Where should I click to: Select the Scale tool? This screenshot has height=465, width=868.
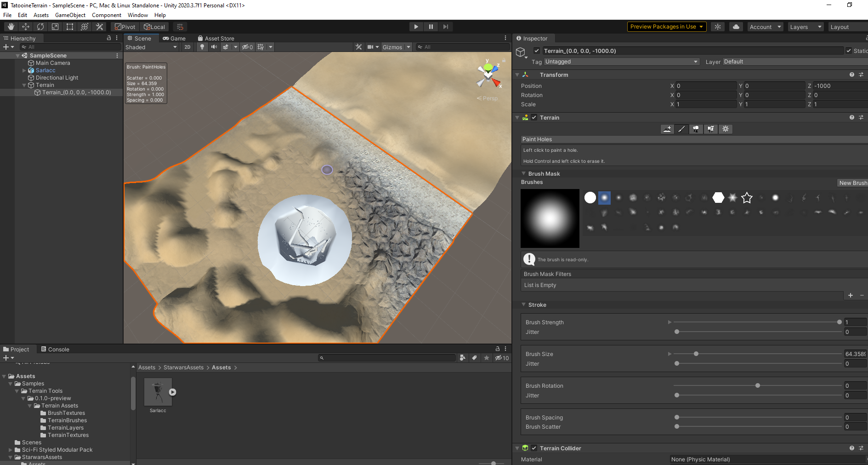55,27
